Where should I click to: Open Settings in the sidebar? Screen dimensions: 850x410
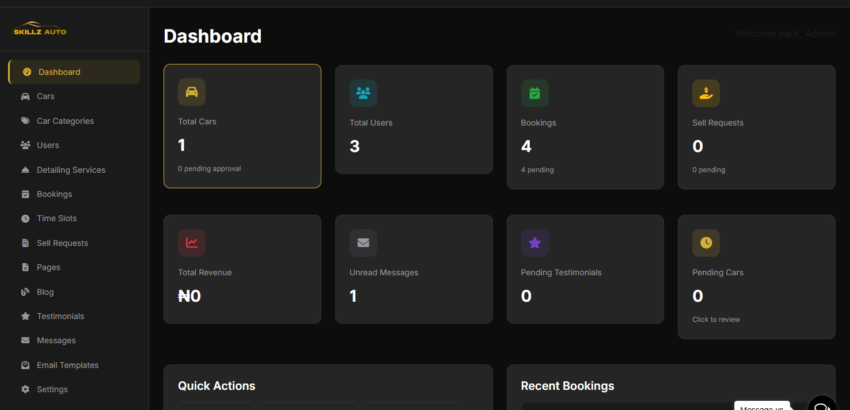(x=74, y=389)
